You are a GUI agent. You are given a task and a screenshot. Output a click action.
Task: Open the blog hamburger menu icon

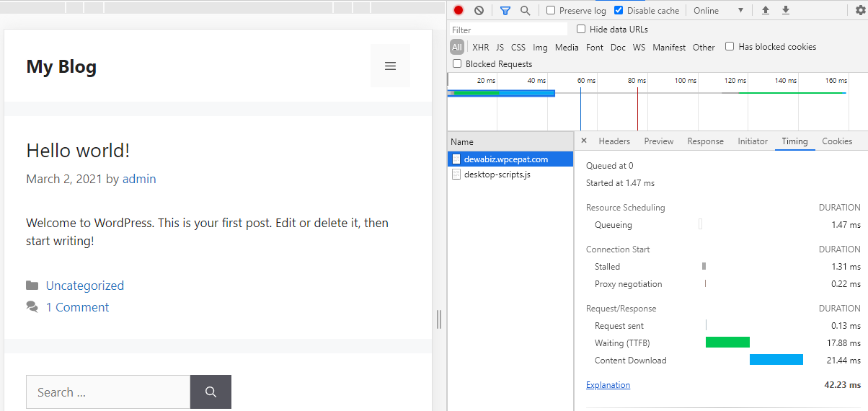390,66
